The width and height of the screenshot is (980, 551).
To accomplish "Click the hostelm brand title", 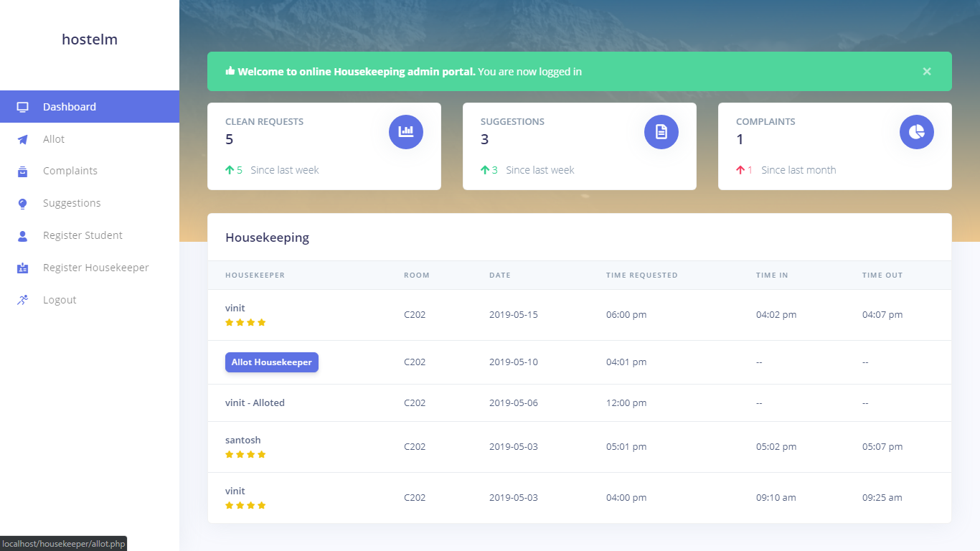I will point(89,39).
